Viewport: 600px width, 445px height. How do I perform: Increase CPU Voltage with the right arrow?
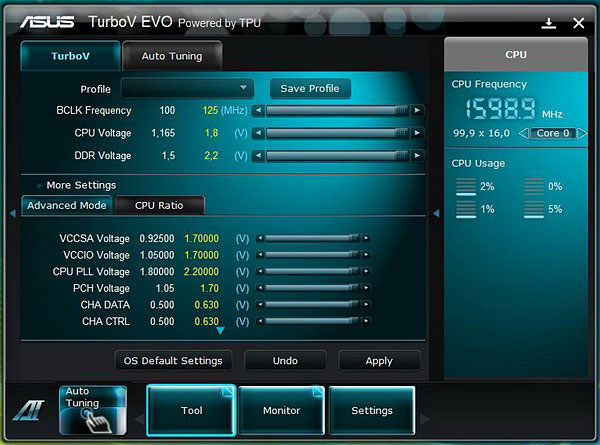pos(417,133)
